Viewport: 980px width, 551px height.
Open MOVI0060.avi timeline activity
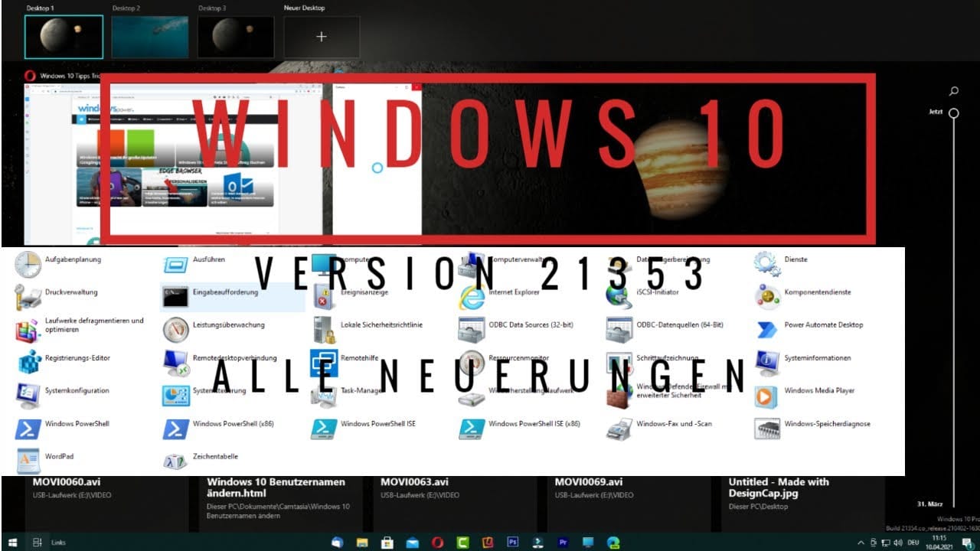pyautogui.click(x=106, y=504)
